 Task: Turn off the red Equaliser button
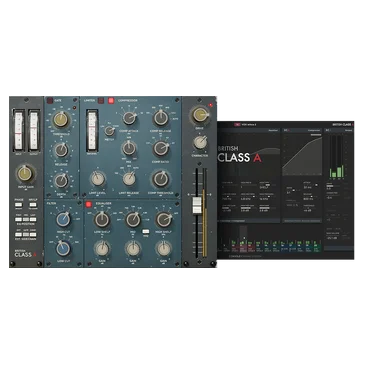(89, 204)
